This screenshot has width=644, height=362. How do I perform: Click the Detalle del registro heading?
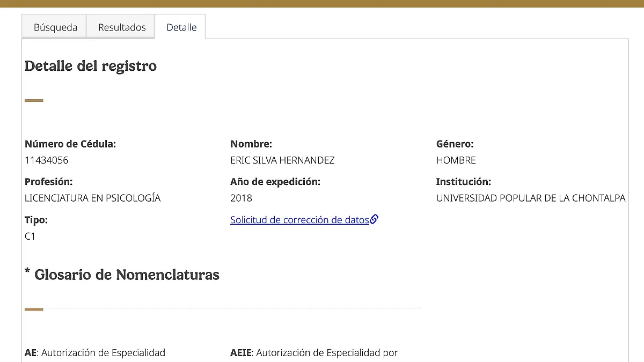click(91, 66)
